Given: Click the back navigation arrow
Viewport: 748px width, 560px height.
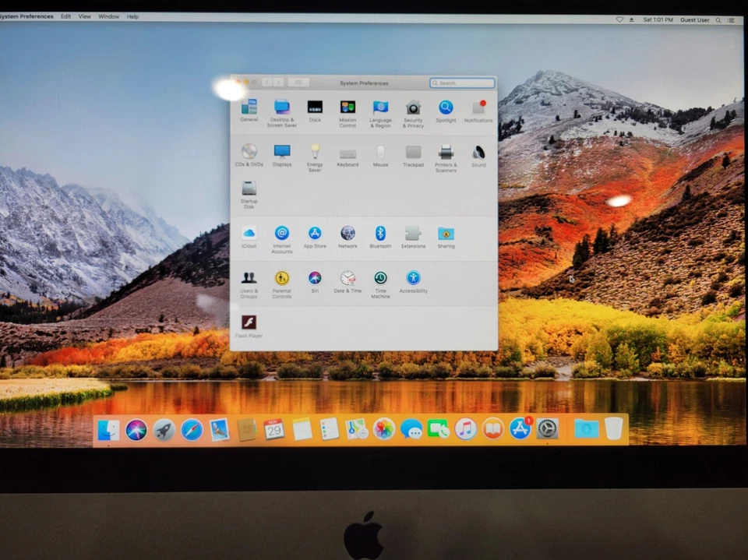Looking at the screenshot, I should point(266,82).
